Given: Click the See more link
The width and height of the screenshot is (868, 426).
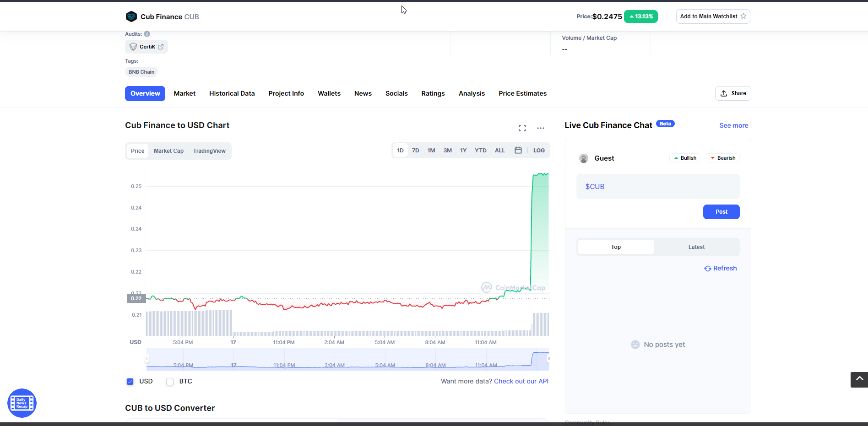Looking at the screenshot, I should [734, 125].
